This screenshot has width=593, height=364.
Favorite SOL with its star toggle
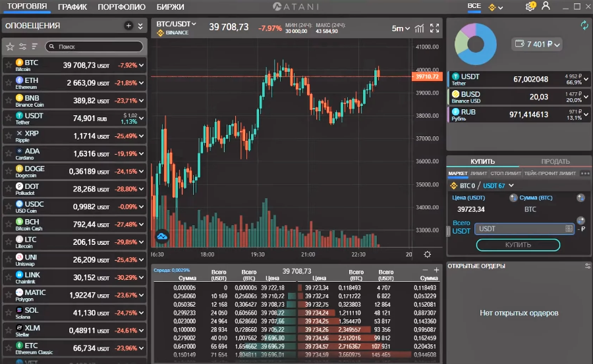pos(9,313)
